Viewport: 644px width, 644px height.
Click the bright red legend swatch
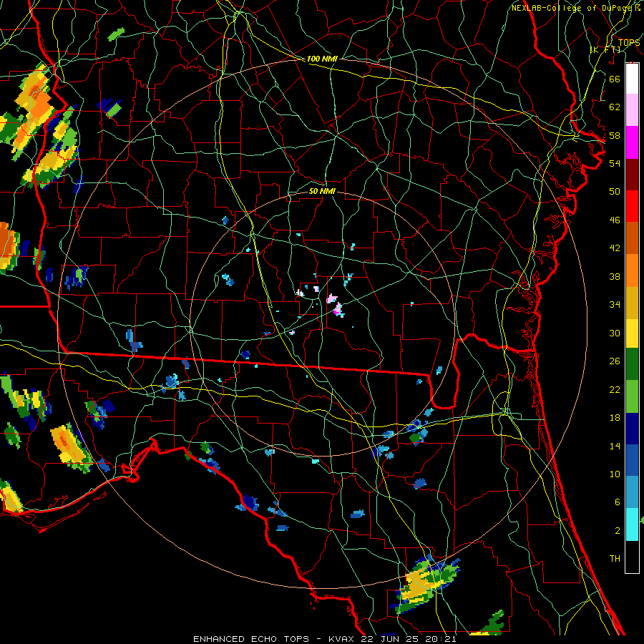(632, 206)
